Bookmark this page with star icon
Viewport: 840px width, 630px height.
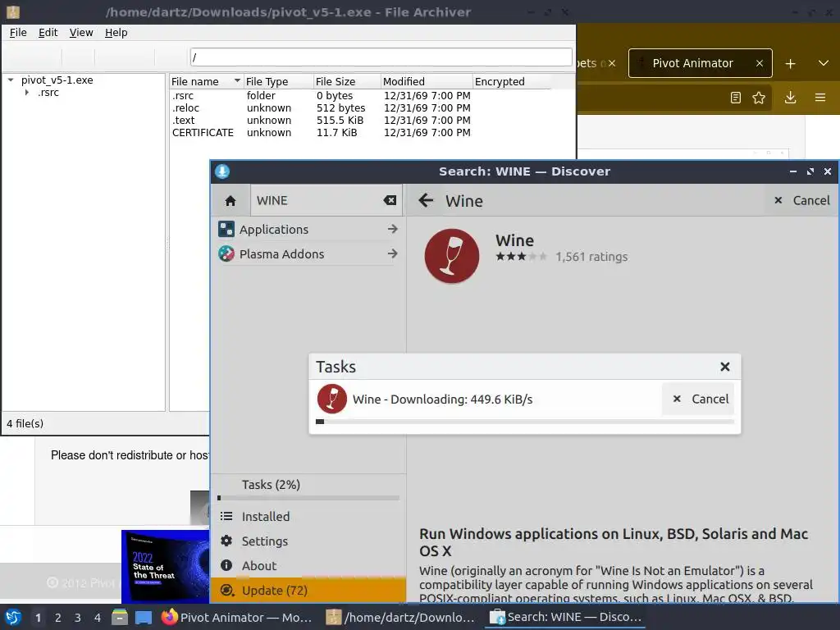(759, 98)
